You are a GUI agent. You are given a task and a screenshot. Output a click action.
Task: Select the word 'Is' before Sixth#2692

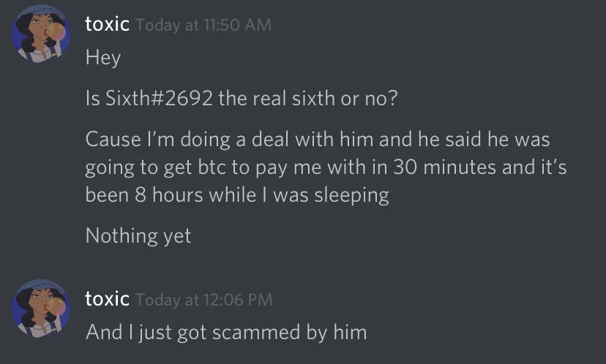click(x=93, y=98)
